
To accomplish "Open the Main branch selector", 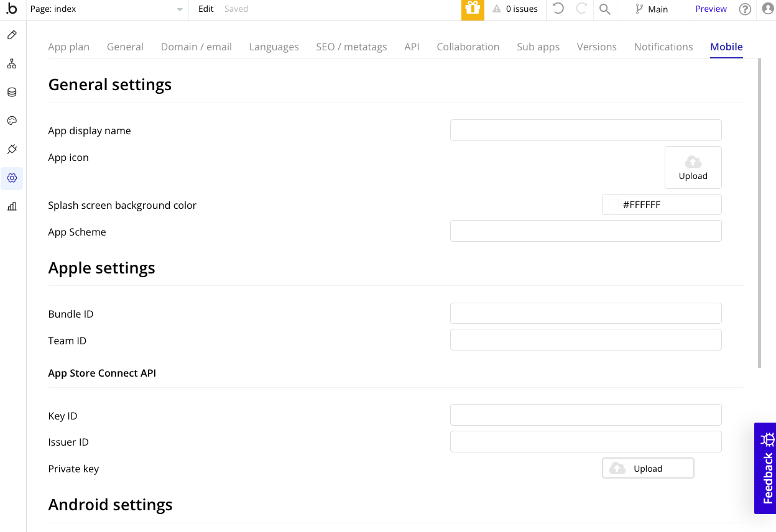I will tap(651, 9).
